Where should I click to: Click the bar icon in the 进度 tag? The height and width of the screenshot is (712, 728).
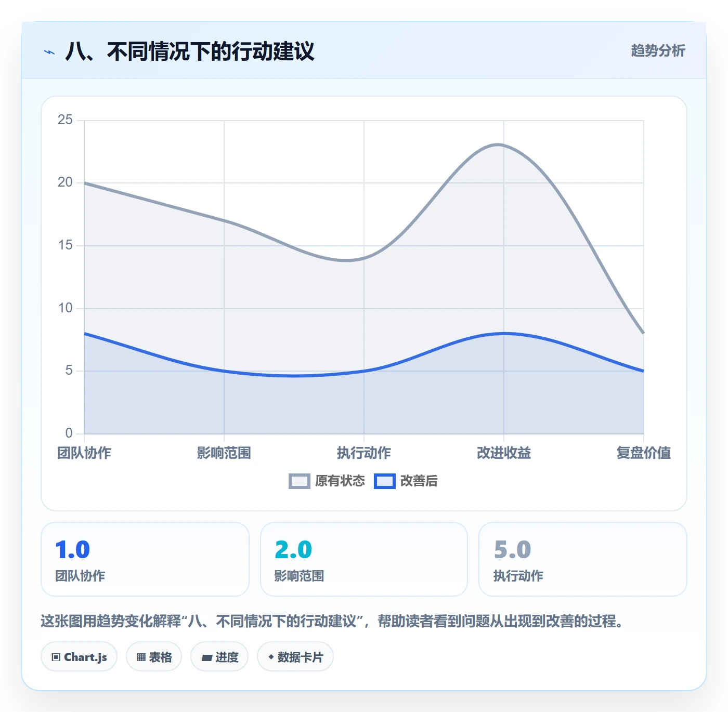click(x=207, y=658)
